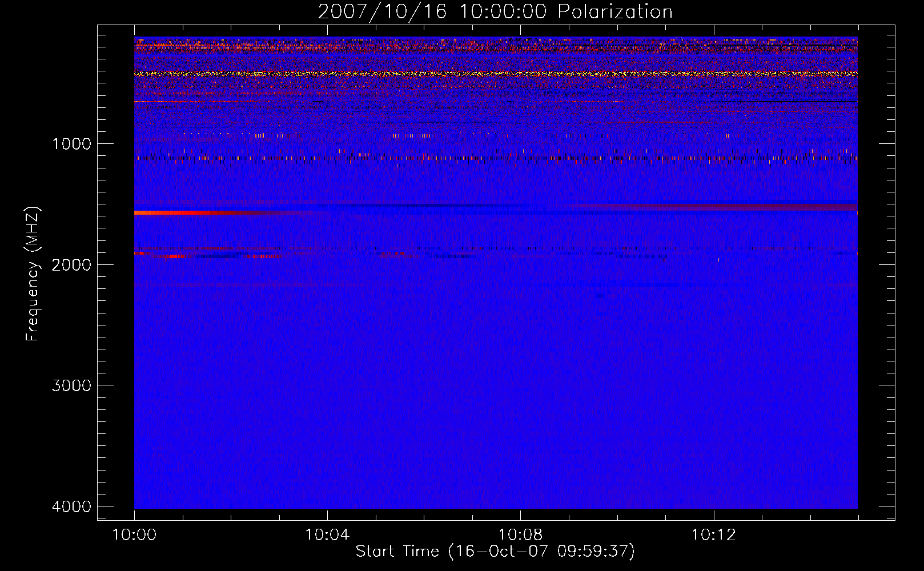This screenshot has height=571, width=924.
Task: Click the 'Frequency (MHZ)' y-axis label
Action: coord(33,275)
